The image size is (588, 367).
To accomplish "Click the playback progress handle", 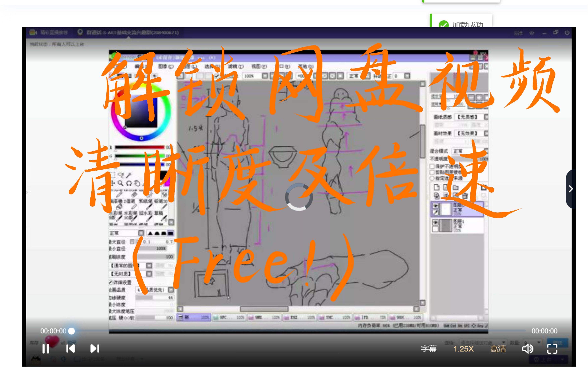I will 71,331.
